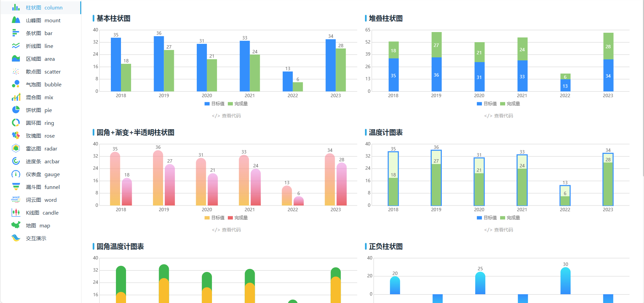The height and width of the screenshot is (303, 644).
Task: Click the rose chart icon
Action: [16, 136]
